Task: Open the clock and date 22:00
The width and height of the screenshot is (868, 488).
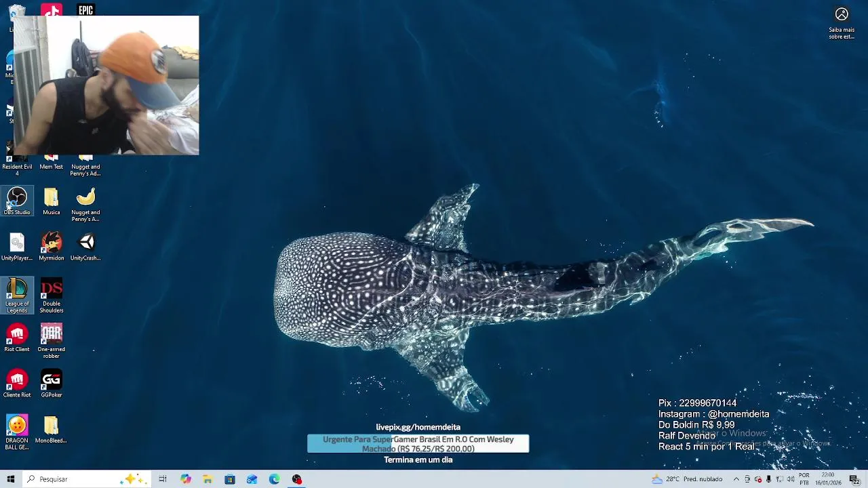Action: coord(828,479)
